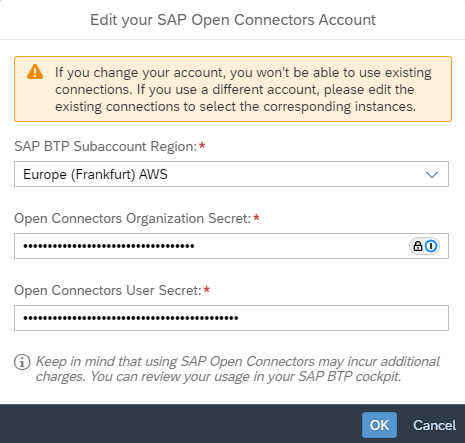Focus the Open Connectors Organization Secret field

[231, 246]
